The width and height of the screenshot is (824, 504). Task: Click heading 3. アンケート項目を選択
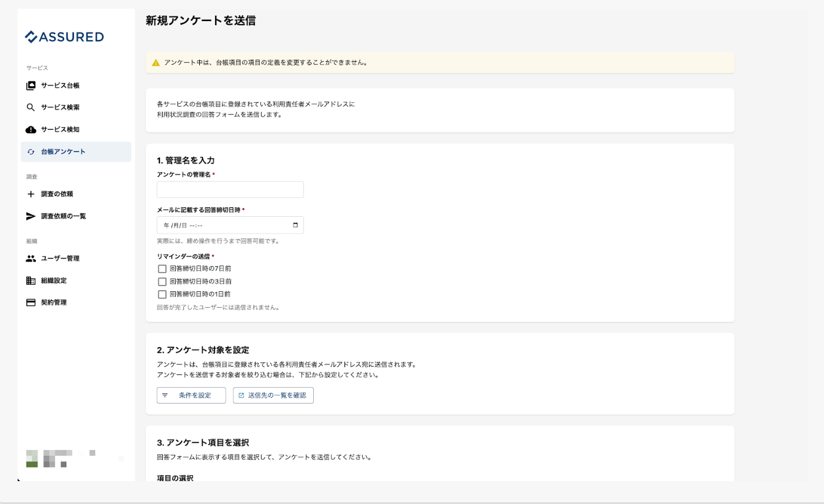(203, 443)
